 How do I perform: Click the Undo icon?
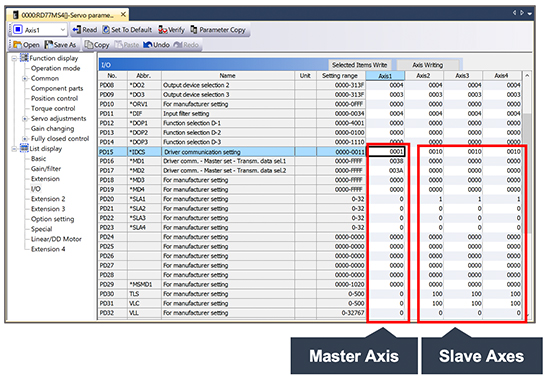148,45
